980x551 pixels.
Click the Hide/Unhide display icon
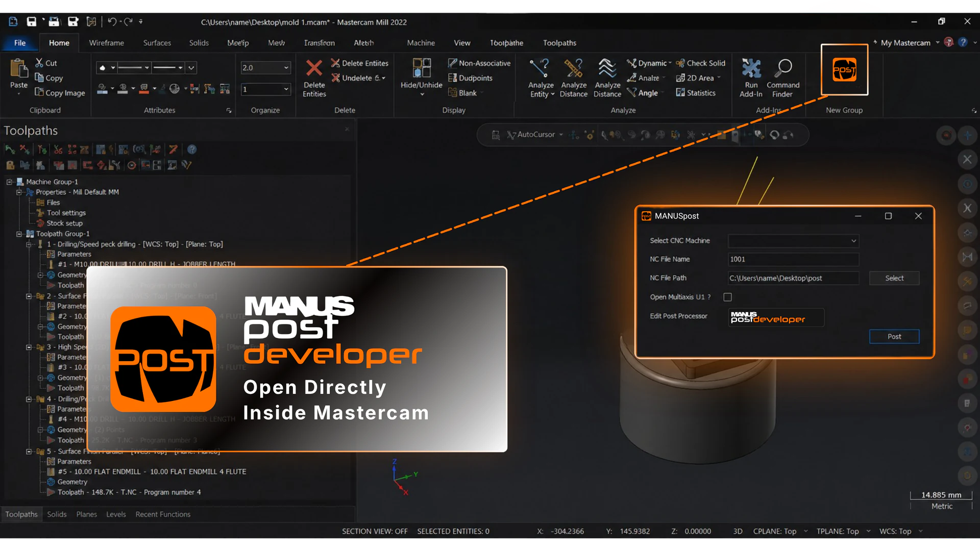(422, 68)
